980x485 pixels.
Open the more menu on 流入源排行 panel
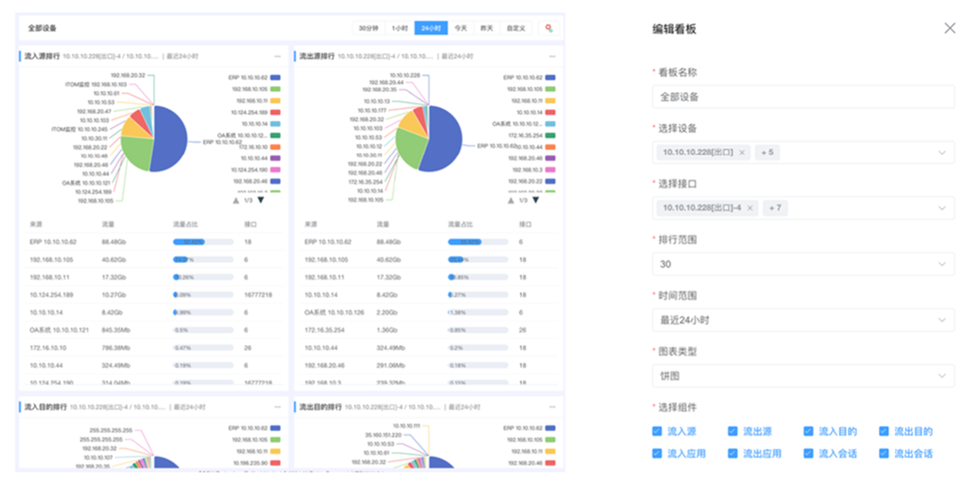pos(278,56)
